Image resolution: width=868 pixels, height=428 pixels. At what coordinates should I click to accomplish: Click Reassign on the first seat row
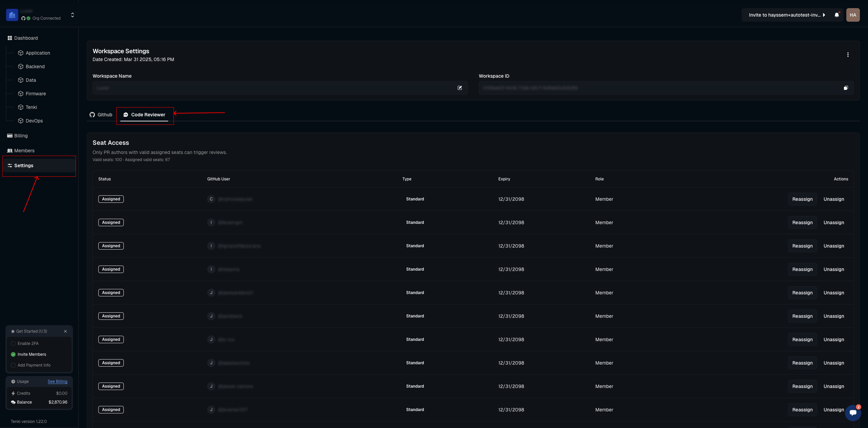tap(802, 199)
